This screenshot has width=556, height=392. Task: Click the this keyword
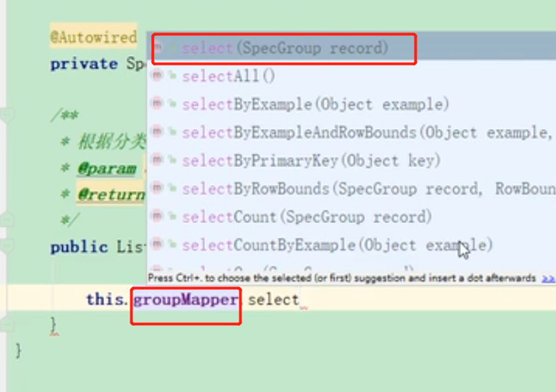coord(105,300)
